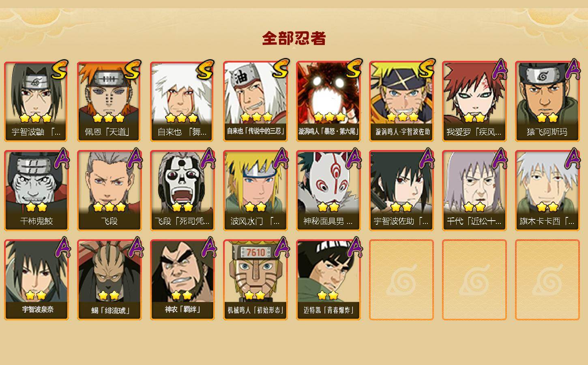This screenshot has width=588, height=365.
Task: Click the 机械鸣人「初始形态」 card
Action: point(255,280)
